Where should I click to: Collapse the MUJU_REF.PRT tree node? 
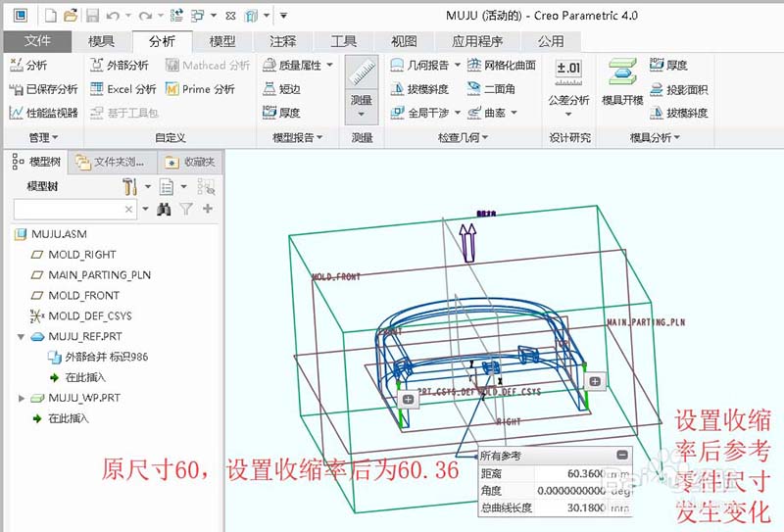pos(21,336)
